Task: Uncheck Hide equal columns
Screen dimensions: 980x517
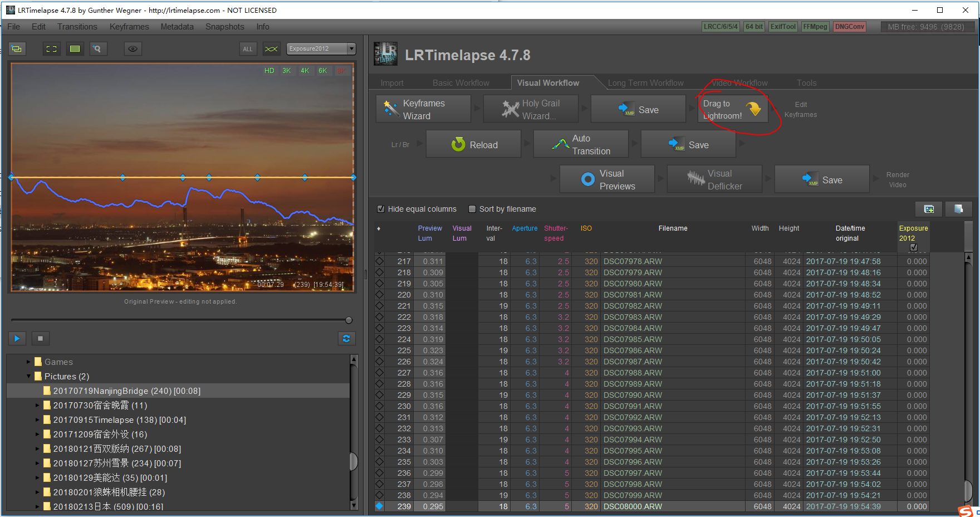Action: click(381, 209)
